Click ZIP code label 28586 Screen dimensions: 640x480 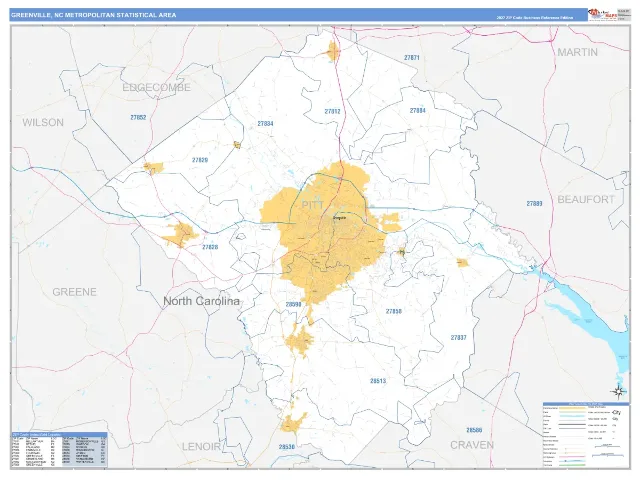pyautogui.click(x=474, y=430)
